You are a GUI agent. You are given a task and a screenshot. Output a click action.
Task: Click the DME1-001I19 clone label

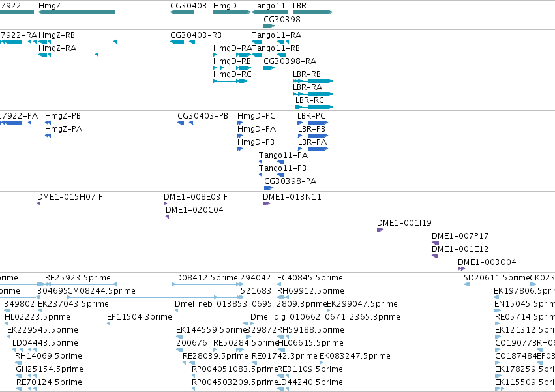tap(404, 224)
